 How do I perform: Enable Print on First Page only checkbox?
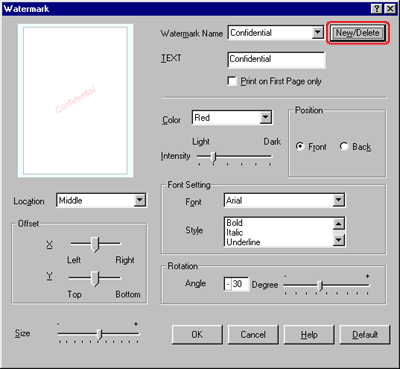pos(232,81)
